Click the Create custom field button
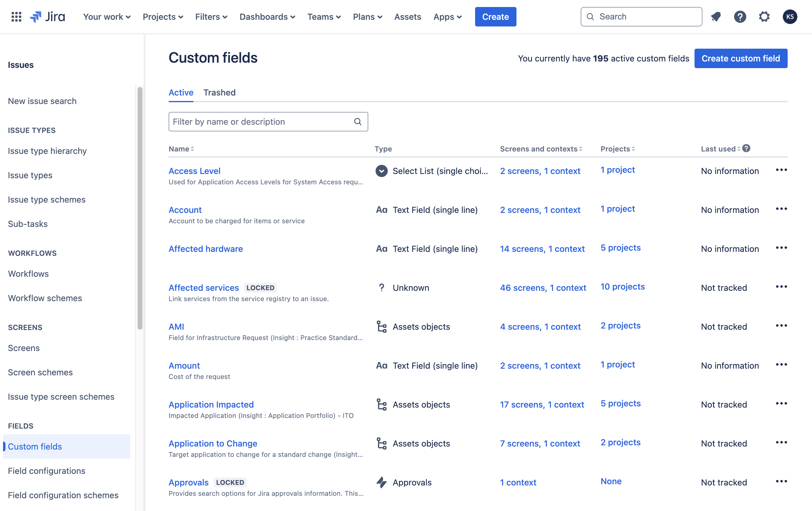812x511 pixels. [740, 58]
